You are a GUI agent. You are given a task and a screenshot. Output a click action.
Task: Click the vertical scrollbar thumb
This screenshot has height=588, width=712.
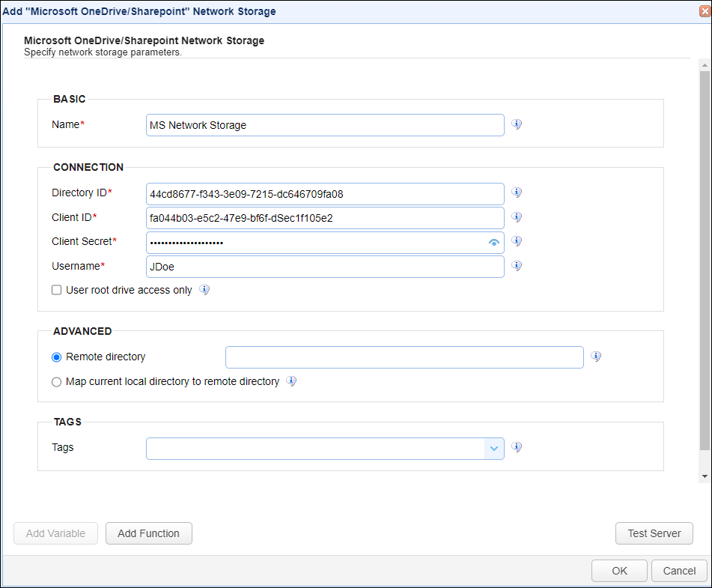[705, 261]
